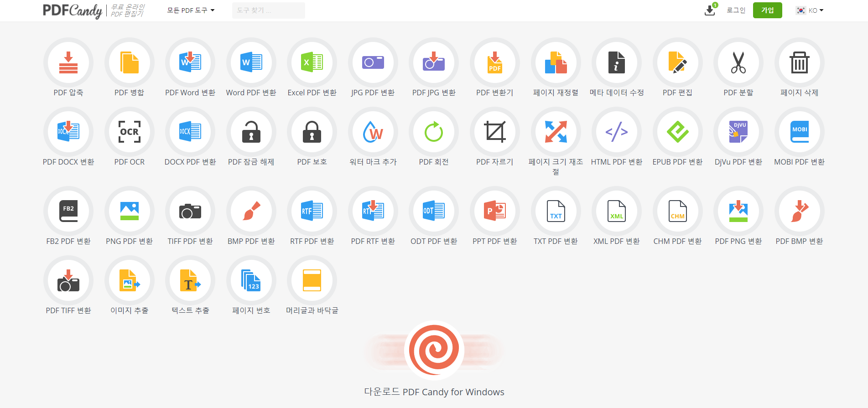Open CHM PDF 변환 icon

tap(678, 211)
